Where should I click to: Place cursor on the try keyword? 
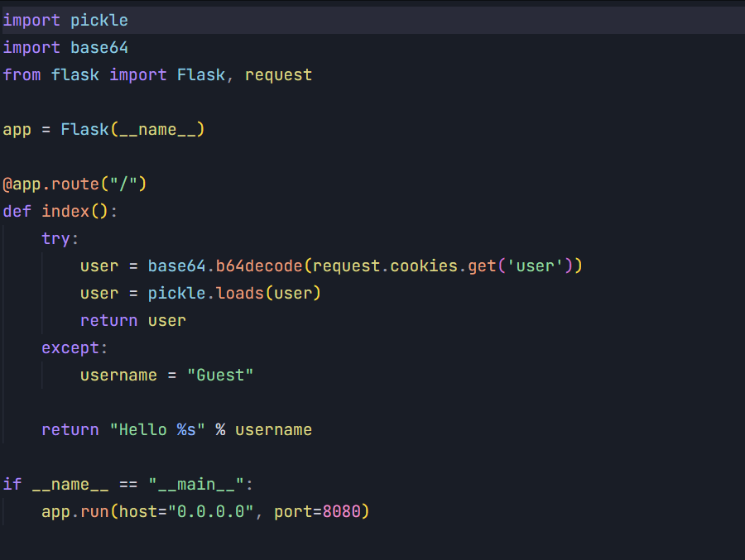55,238
